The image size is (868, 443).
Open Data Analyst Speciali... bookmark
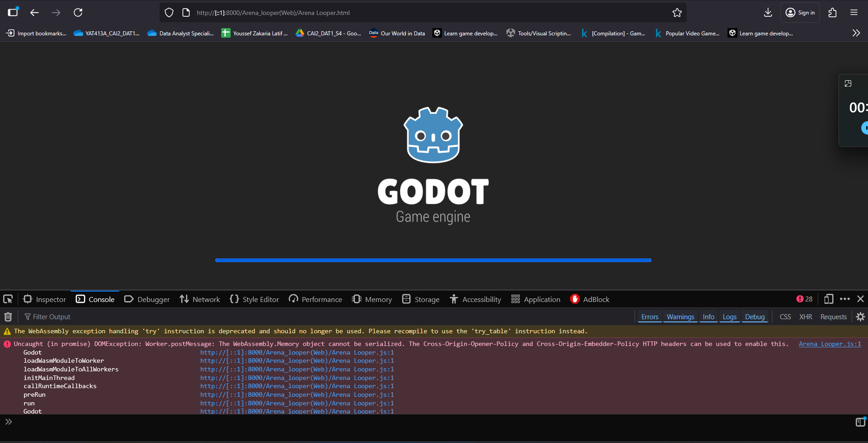tap(181, 33)
